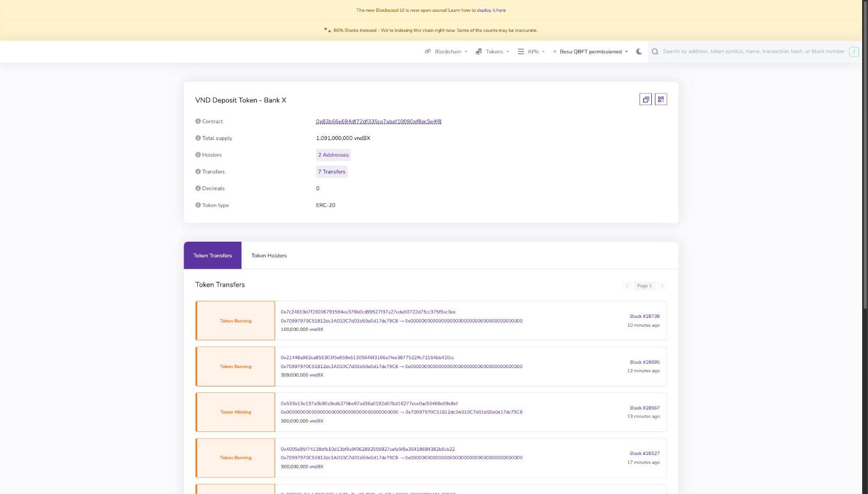Screen dimensions: 868x494
Task: Click the '1,091,000,000 vndBX' total supply value
Action: [x=343, y=138]
